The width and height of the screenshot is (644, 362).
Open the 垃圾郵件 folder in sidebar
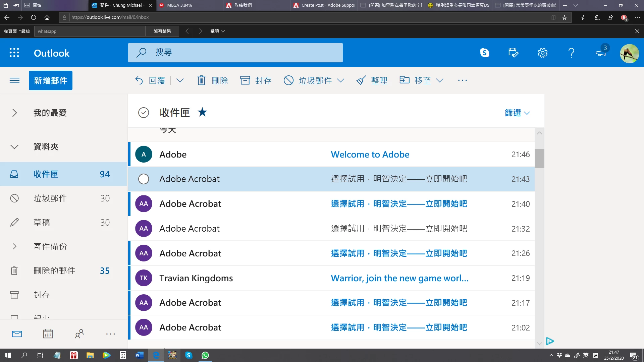pyautogui.click(x=63, y=198)
